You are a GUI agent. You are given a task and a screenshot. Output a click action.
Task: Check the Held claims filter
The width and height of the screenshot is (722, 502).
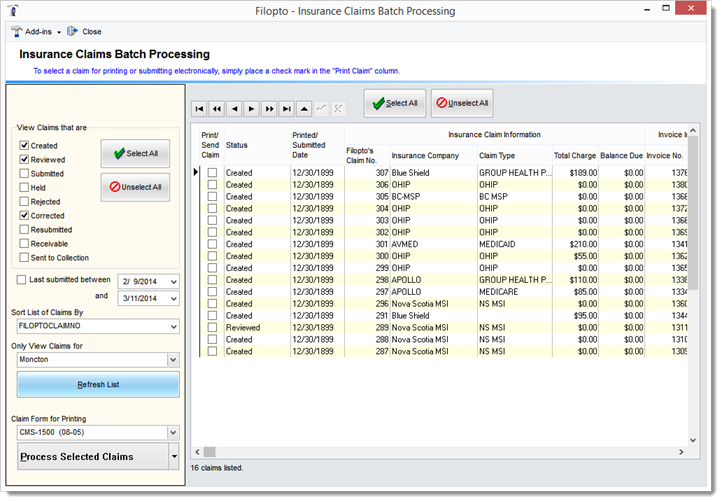pyautogui.click(x=24, y=187)
